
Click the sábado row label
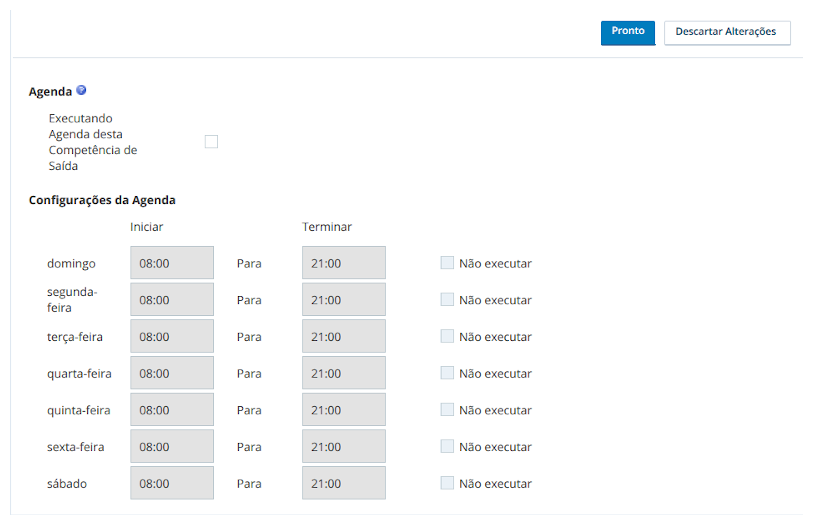tap(67, 484)
